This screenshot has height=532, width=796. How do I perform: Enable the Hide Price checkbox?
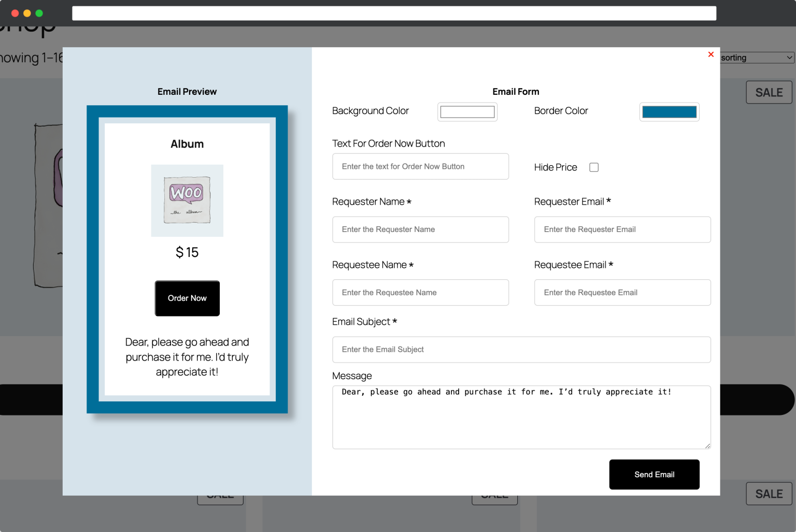point(593,167)
